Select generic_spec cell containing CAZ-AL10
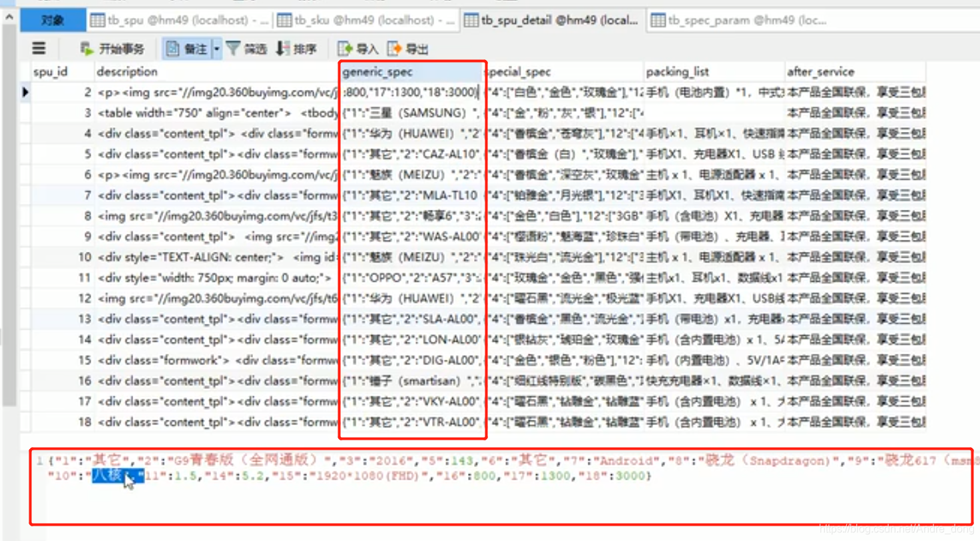Screen dimensions: 980x541 (411, 154)
